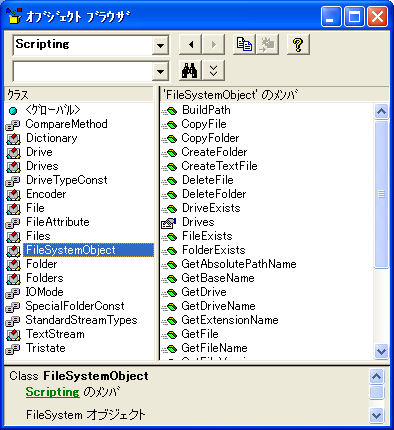Select the Folder class

(41, 264)
